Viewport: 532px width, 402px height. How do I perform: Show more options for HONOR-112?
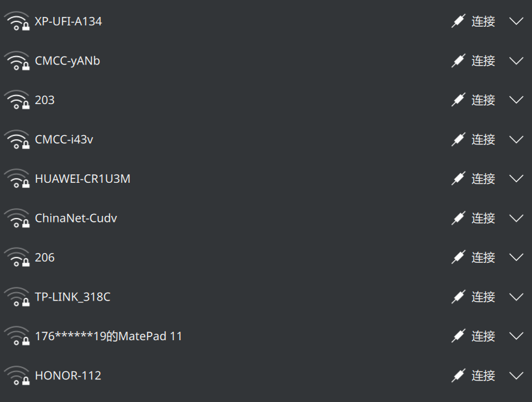click(x=516, y=375)
